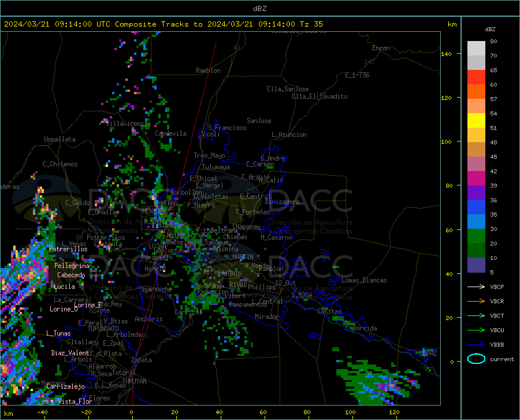Viewport: 520px width, 420px height.
Task: Click the Anchoris map label
Action: tap(148, 319)
